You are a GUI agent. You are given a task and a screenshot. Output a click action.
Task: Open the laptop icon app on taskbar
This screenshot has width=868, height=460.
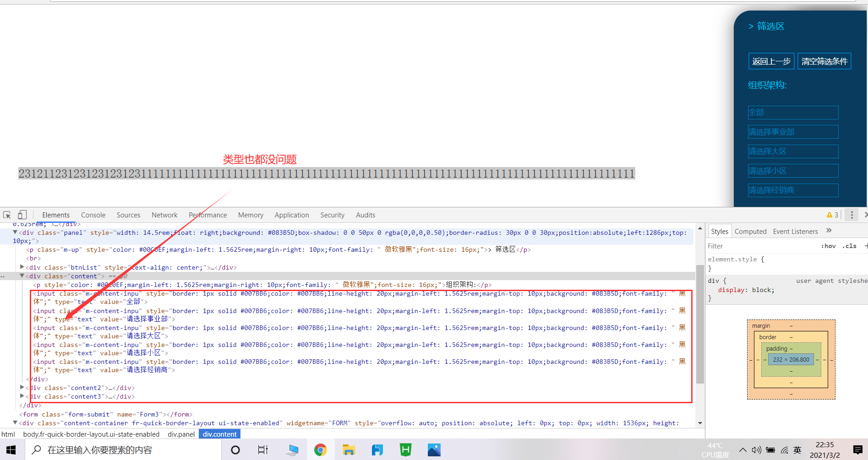tap(292, 450)
